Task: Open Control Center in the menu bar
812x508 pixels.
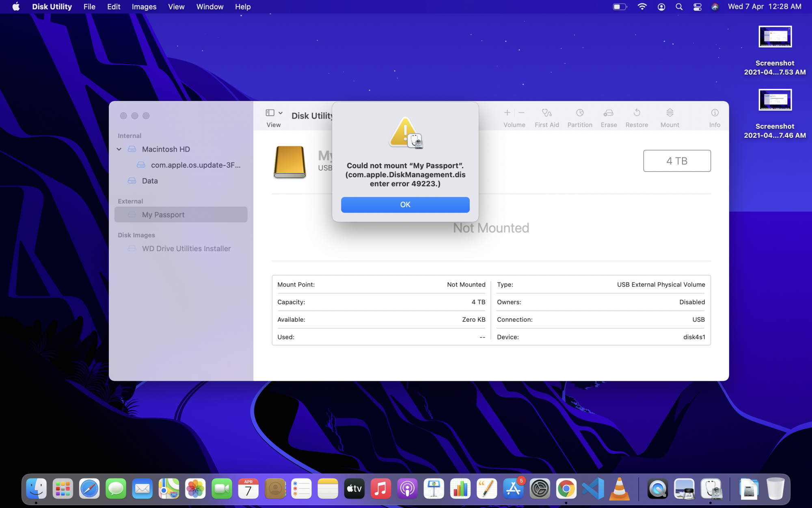Action: tap(697, 7)
